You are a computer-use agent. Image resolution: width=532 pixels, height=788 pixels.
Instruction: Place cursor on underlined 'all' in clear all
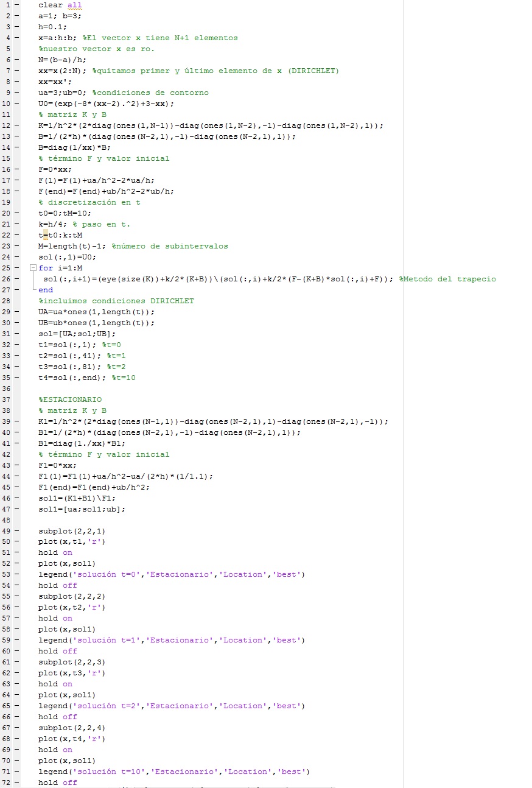tap(74, 5)
